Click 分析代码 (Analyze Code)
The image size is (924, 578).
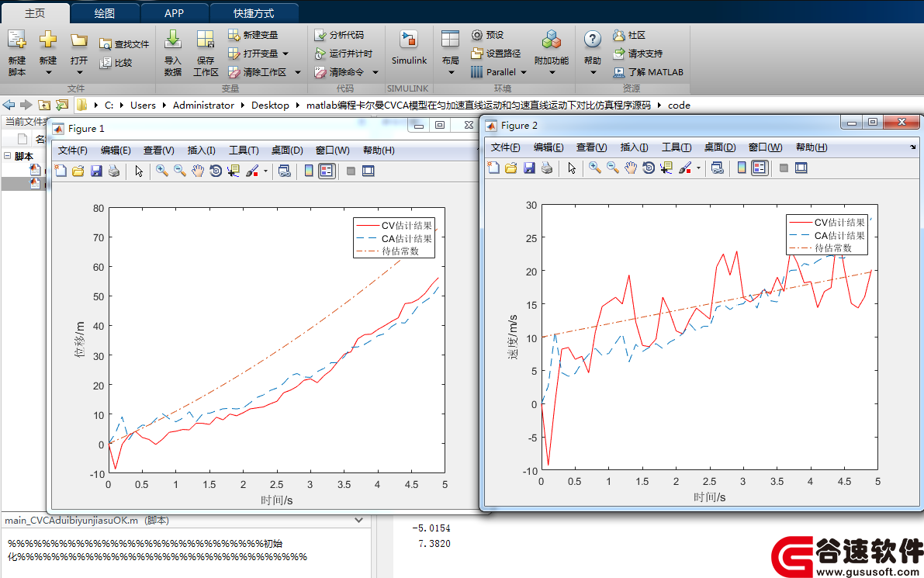[339, 35]
